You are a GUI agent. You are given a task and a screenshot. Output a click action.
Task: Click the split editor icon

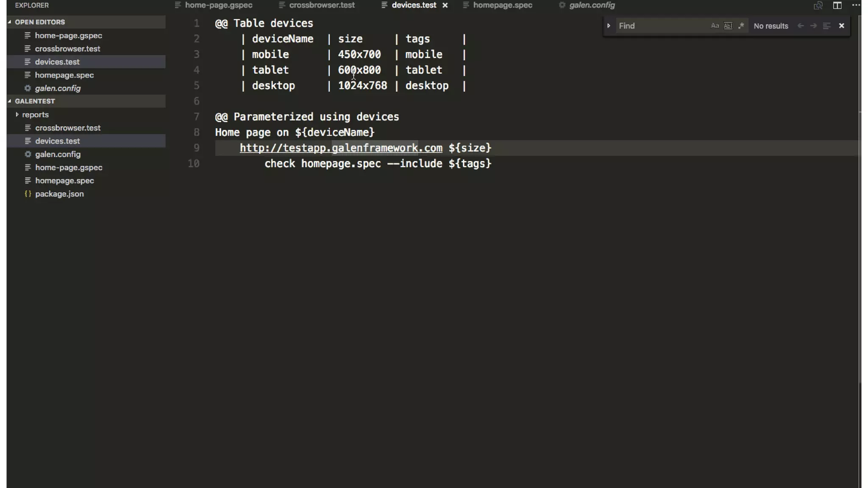(837, 6)
